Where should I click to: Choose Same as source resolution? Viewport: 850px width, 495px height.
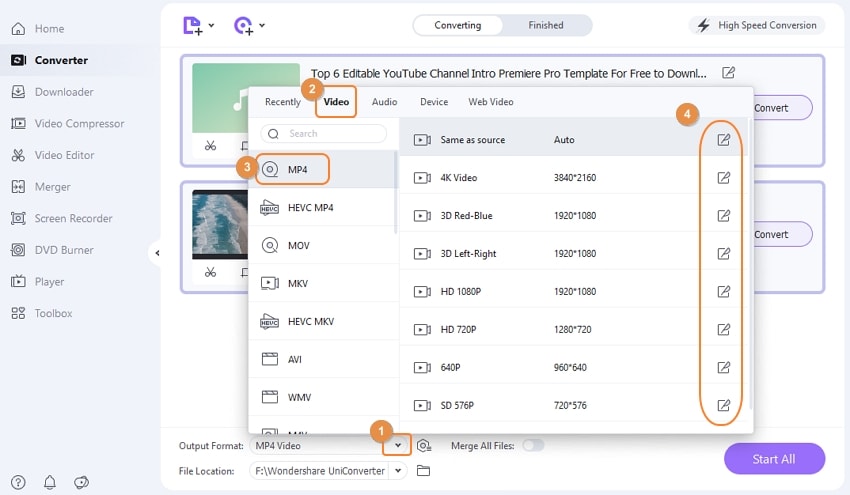tap(574, 140)
